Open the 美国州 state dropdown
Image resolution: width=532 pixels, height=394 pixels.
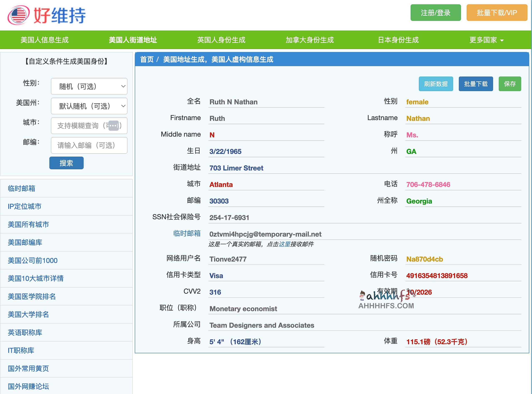[89, 106]
